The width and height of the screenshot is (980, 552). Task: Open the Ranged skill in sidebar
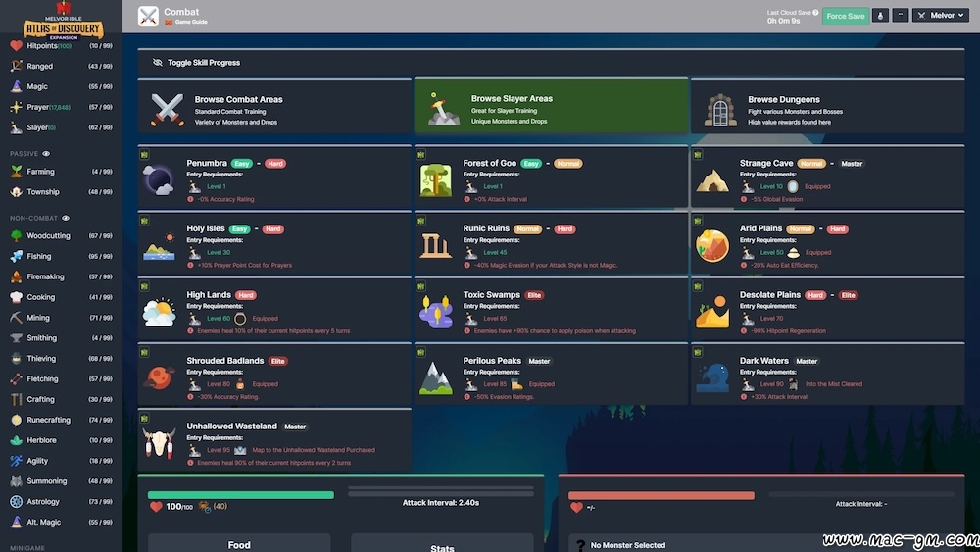coord(61,66)
